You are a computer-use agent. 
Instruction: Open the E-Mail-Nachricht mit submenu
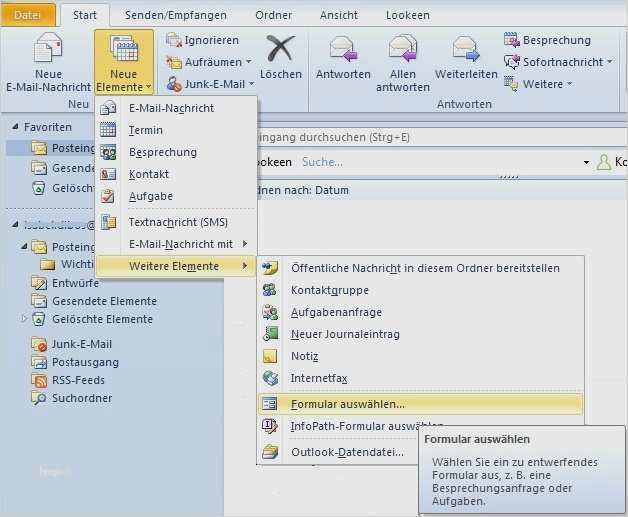(180, 244)
